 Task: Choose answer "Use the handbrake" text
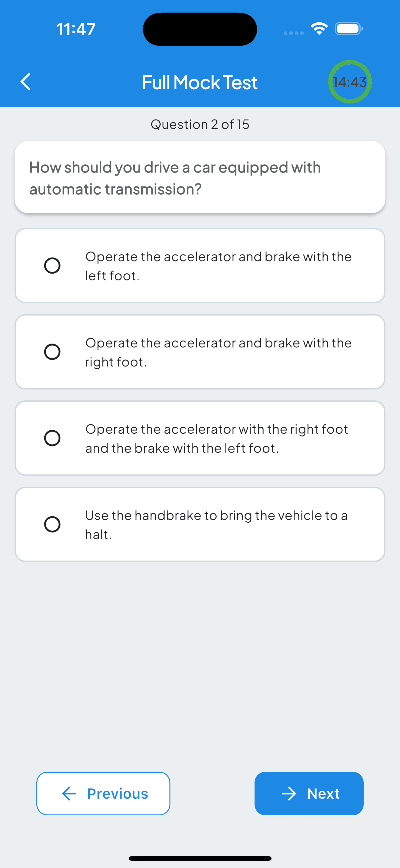[x=216, y=525]
